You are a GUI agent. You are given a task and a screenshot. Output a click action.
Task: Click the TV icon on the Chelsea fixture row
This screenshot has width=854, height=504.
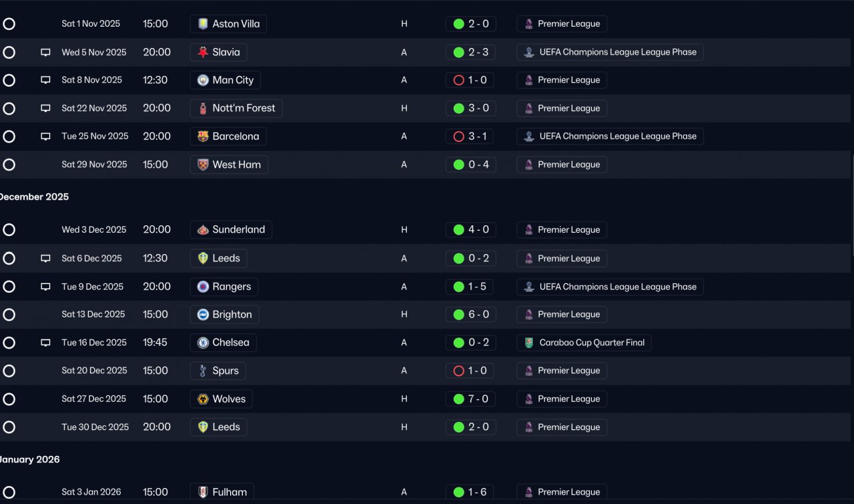pos(45,343)
